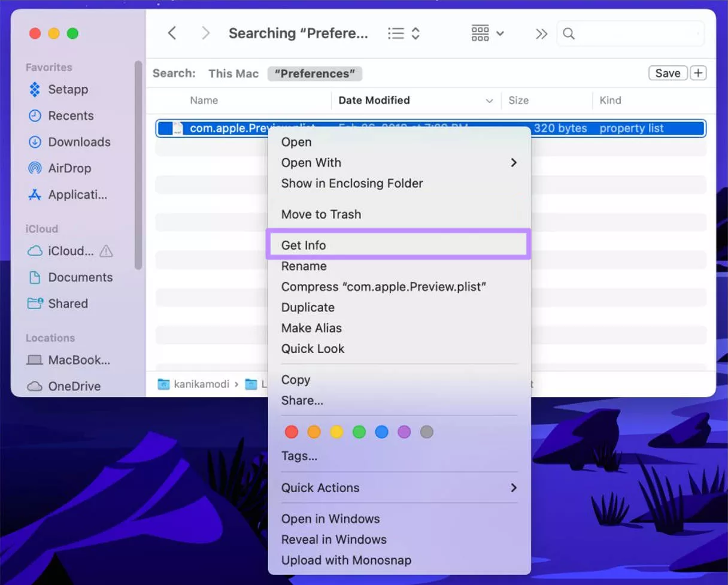Open Recents in the sidebar
The width and height of the screenshot is (728, 585).
pos(61,116)
